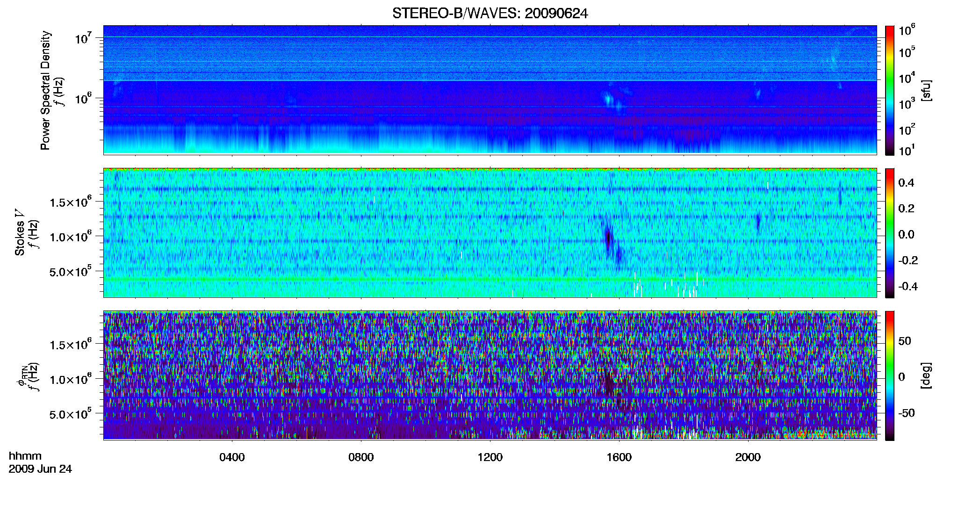Click the 10^1 label on sfu color bar
Viewport: 980px width, 505px height.
[907, 150]
